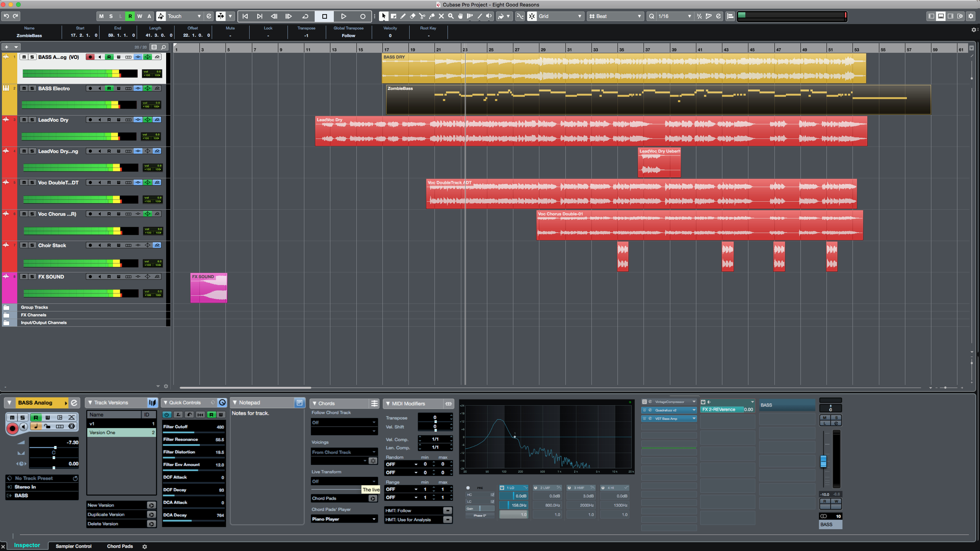The width and height of the screenshot is (980, 551).
Task: Select the Scissors split tool
Action: click(x=422, y=16)
